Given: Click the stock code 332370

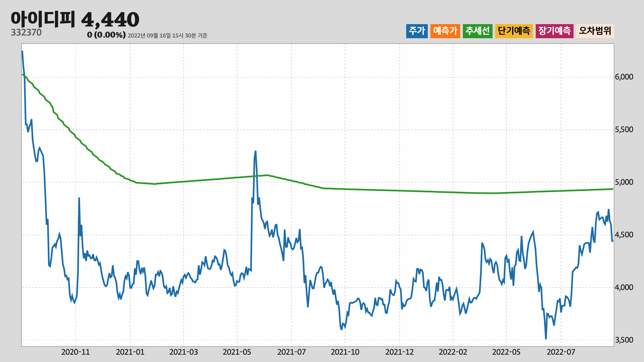Looking at the screenshot, I should coord(26,33).
